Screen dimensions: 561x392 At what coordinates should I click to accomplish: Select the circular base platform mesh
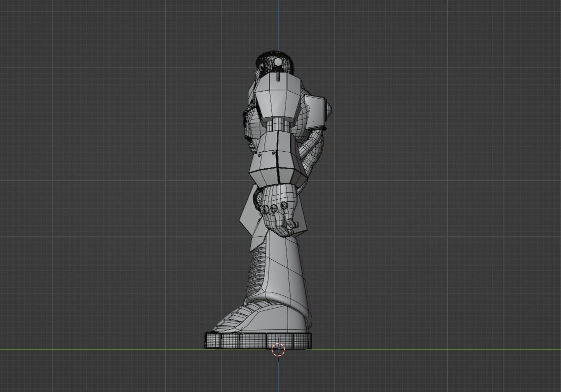pyautogui.click(x=258, y=341)
